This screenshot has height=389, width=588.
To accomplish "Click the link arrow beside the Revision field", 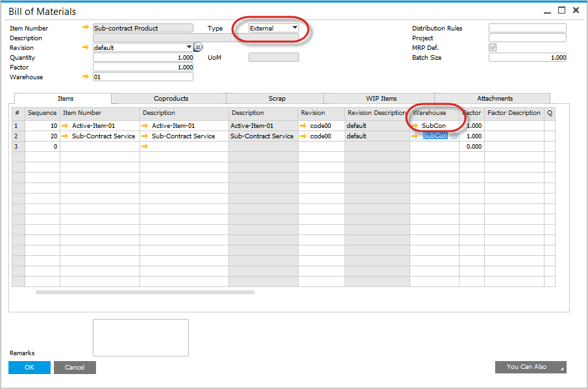I will click(86, 47).
